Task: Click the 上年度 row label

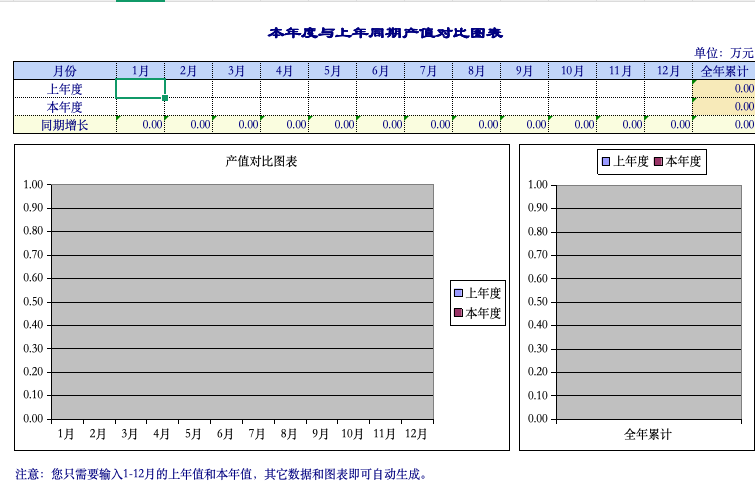Action: point(65,89)
